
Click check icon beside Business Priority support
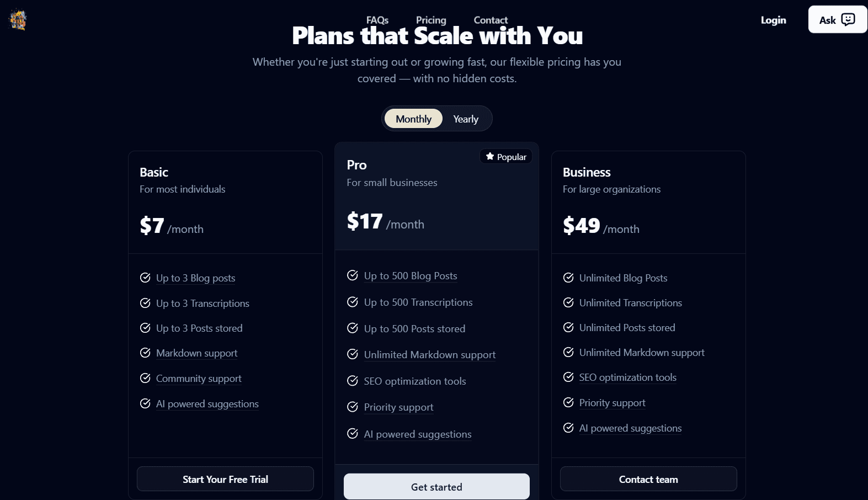(x=568, y=402)
